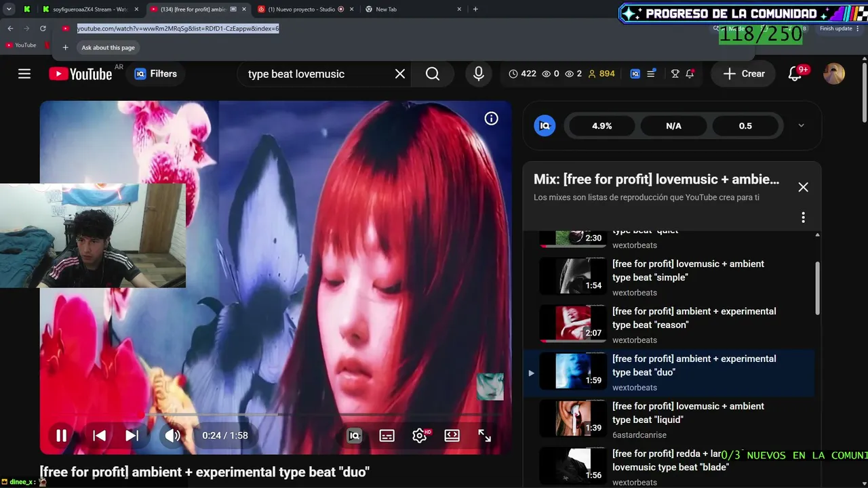Click the 4.9% vidIQ score pill
Image resolution: width=868 pixels, height=488 pixels.
(x=601, y=126)
